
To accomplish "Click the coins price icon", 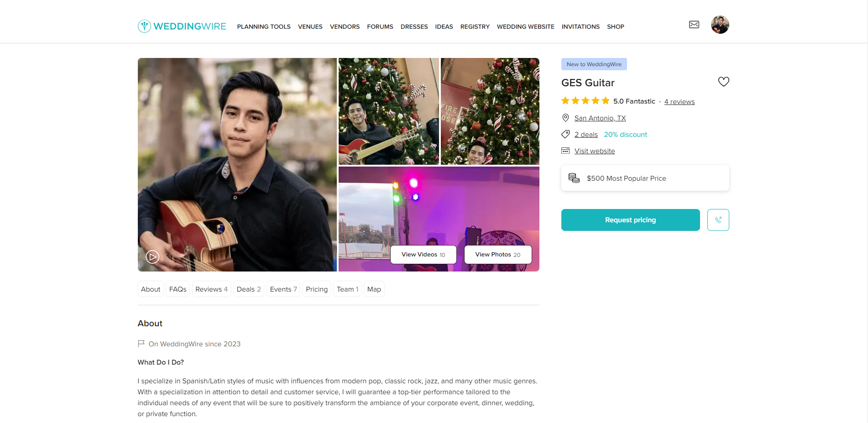I will click(574, 178).
